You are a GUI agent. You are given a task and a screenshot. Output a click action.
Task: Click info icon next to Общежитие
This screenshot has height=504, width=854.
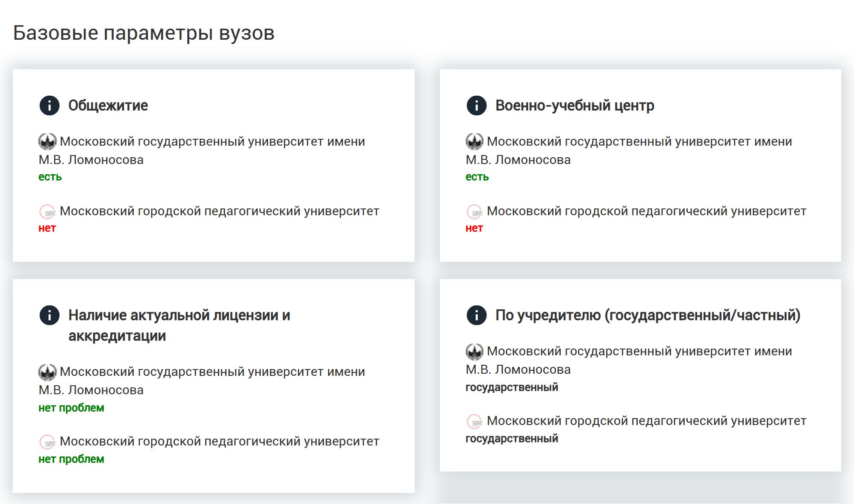pyautogui.click(x=50, y=105)
